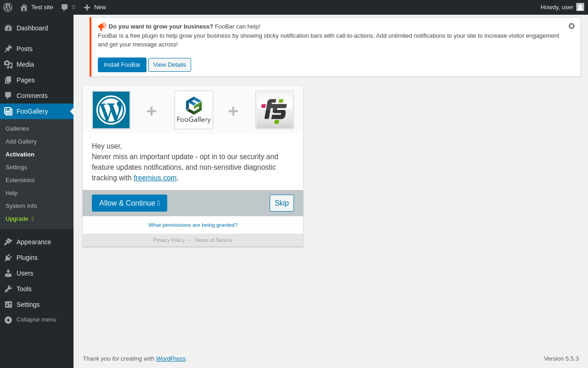Screen dimensions: 588x368
Task: Click the Users person icon
Action: 8,273
